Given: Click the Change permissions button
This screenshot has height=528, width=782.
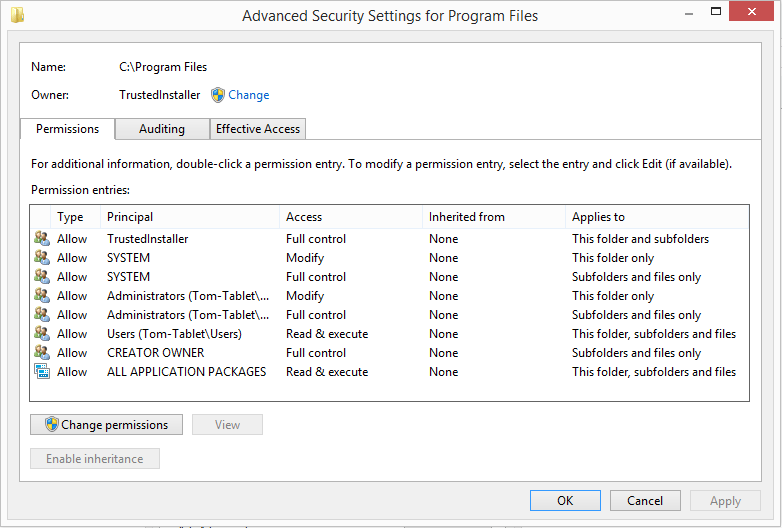Looking at the screenshot, I should (106, 424).
